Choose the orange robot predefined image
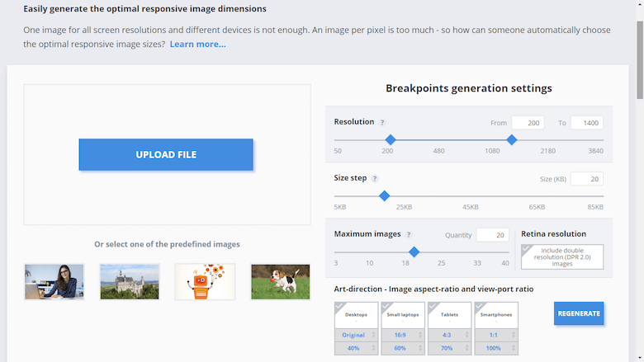The width and height of the screenshot is (644, 362). pyautogui.click(x=205, y=281)
